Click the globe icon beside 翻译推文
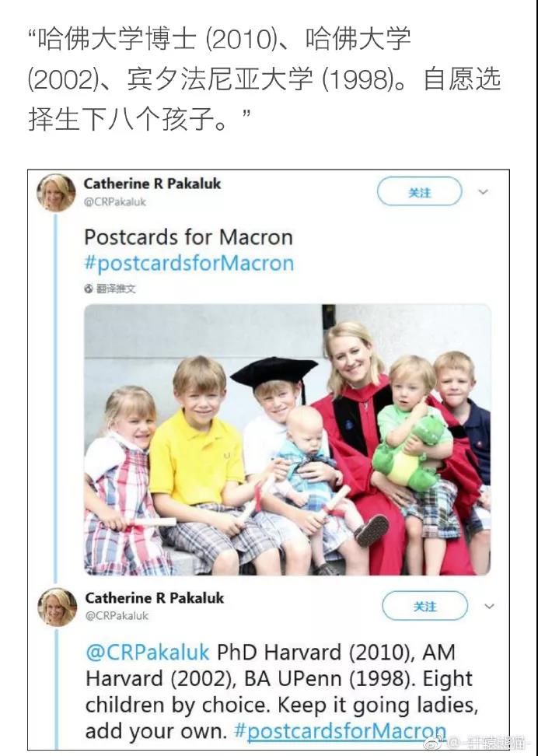The width and height of the screenshot is (538, 756). (x=88, y=289)
